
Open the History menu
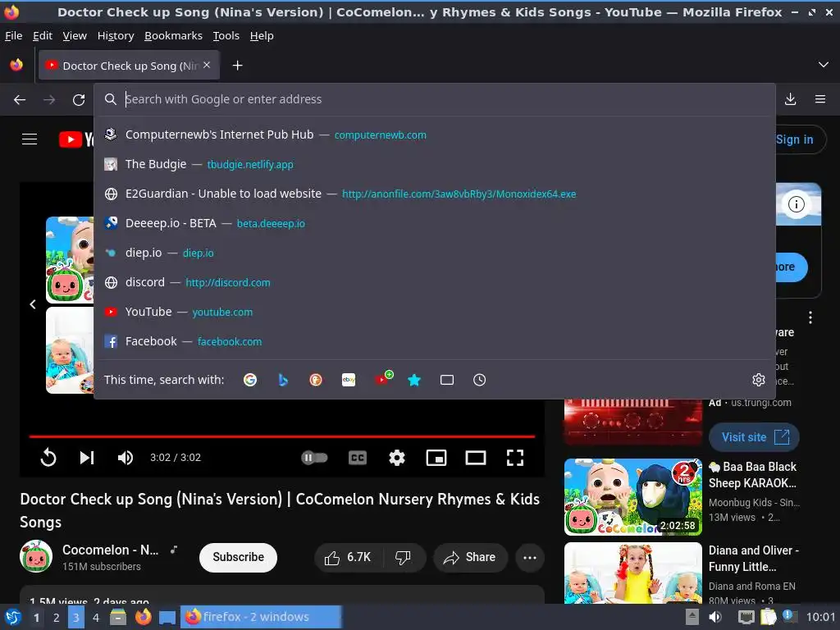[116, 36]
